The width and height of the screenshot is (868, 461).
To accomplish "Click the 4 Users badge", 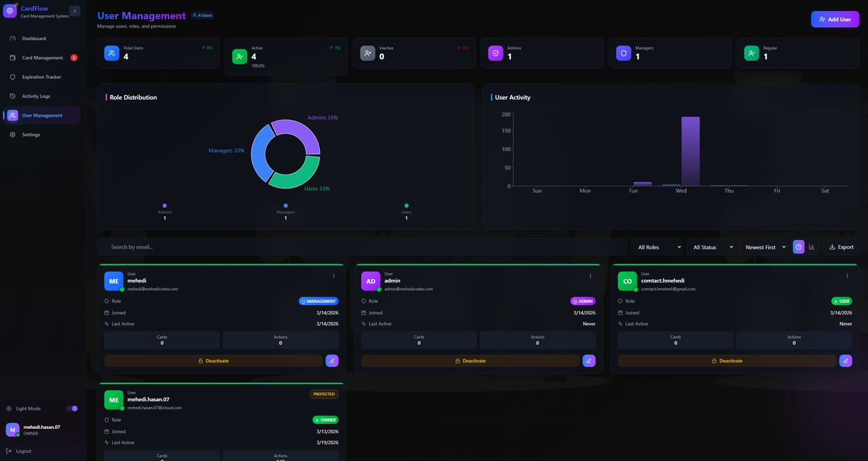I will (202, 15).
